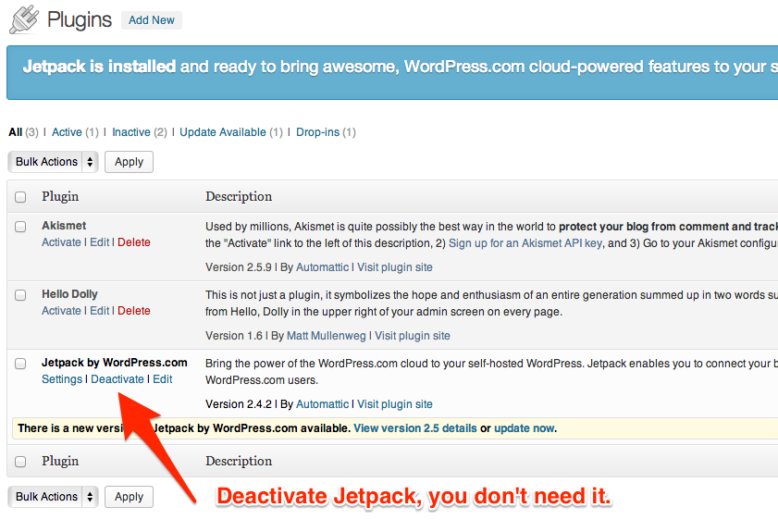The height and width of the screenshot is (532, 778).
Task: Open bottom Bulk Actions dropdown
Action: pos(53,497)
